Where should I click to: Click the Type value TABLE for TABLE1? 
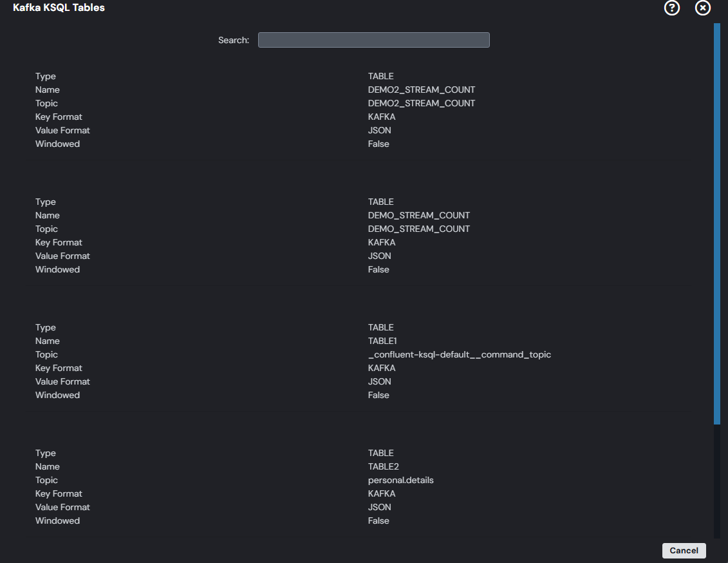380,327
